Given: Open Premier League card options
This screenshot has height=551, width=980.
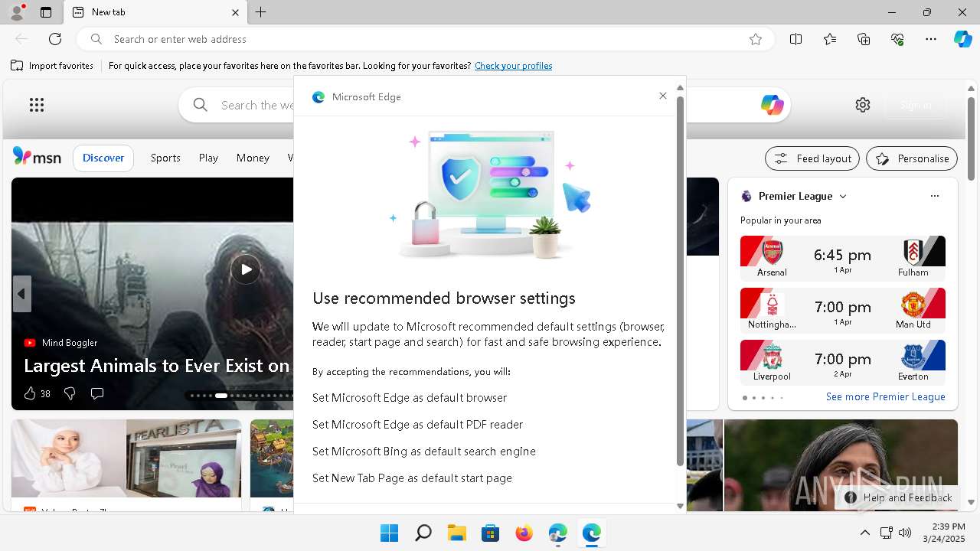Looking at the screenshot, I should pos(935,196).
